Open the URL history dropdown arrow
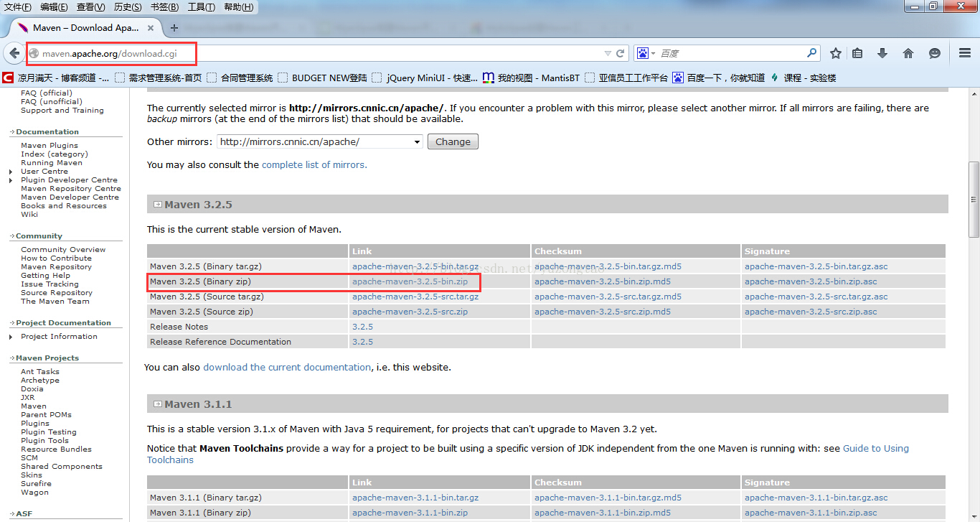 click(608, 53)
